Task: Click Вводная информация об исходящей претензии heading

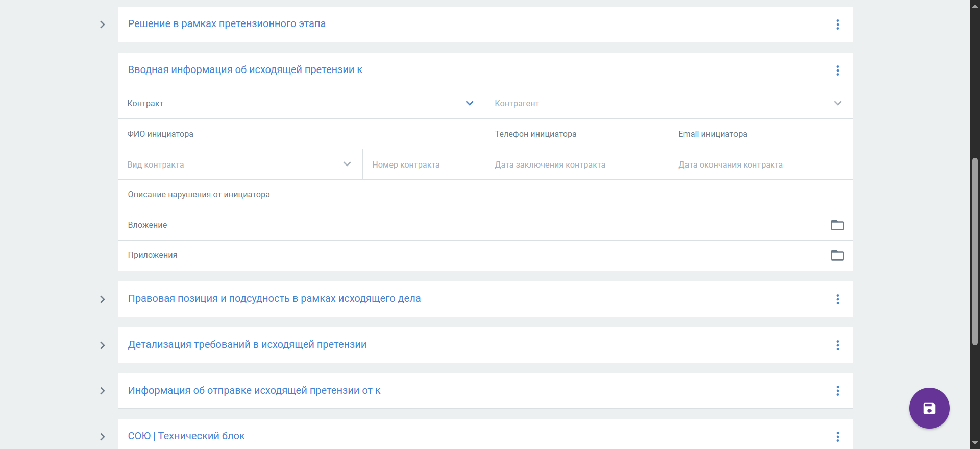Action: [245, 70]
